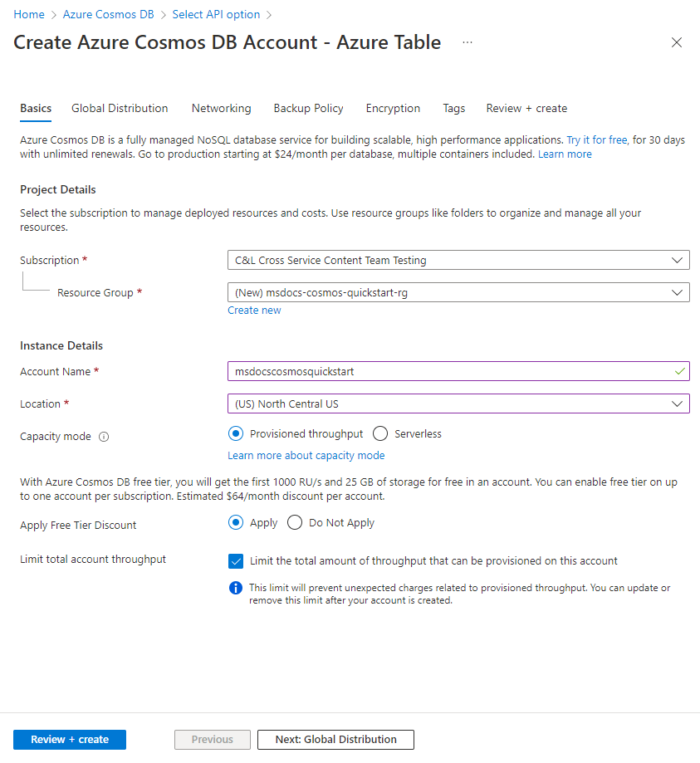Uncheck Limit total account throughput checkbox

tap(236, 561)
